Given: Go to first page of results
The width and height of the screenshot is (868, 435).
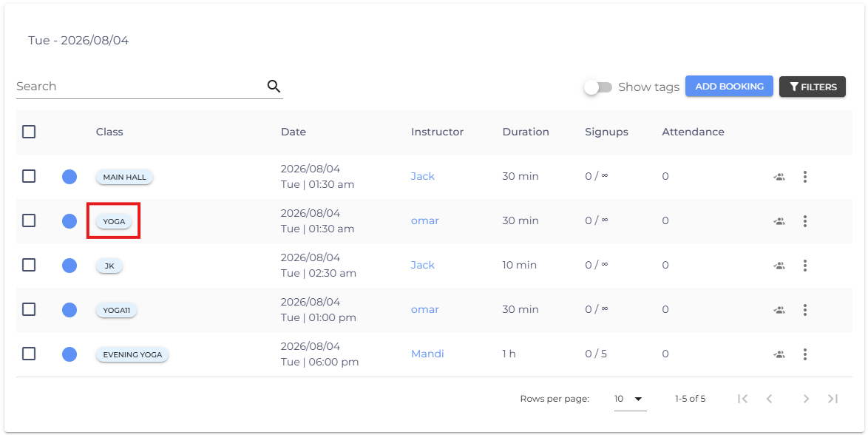Looking at the screenshot, I should (743, 399).
